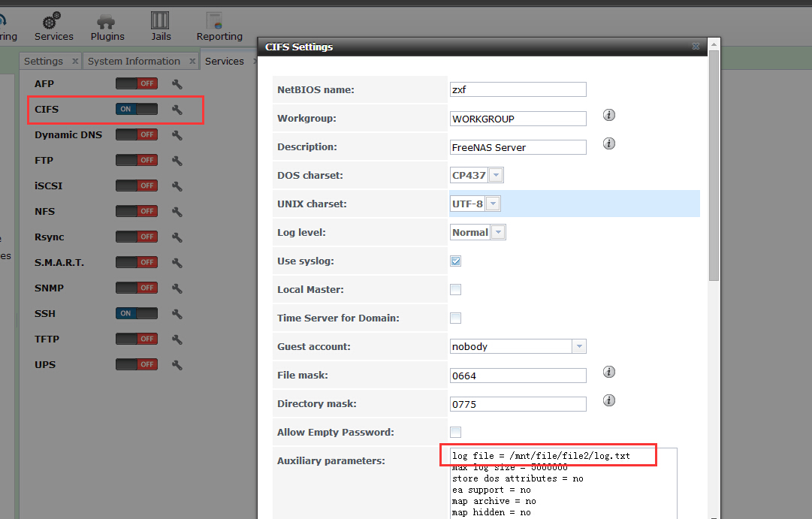Turn off the CIFS service switch
Viewport: 812px width, 519px height.
click(x=137, y=109)
